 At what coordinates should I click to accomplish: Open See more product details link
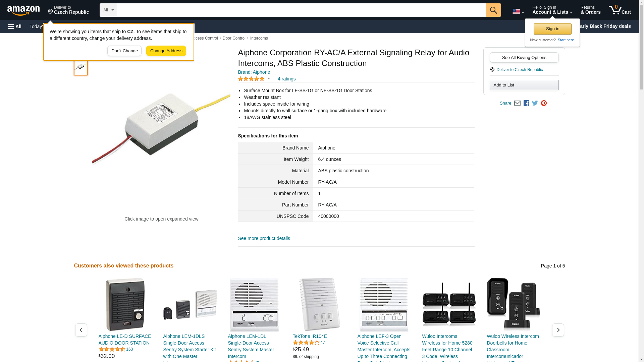click(x=264, y=238)
